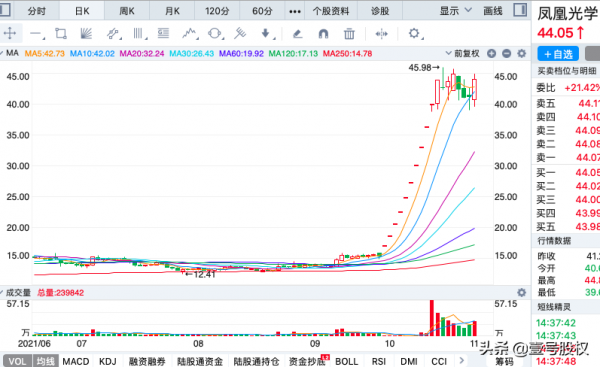Switch to 周K weekly chart tab
This screenshot has width=600, height=367.
click(x=127, y=11)
